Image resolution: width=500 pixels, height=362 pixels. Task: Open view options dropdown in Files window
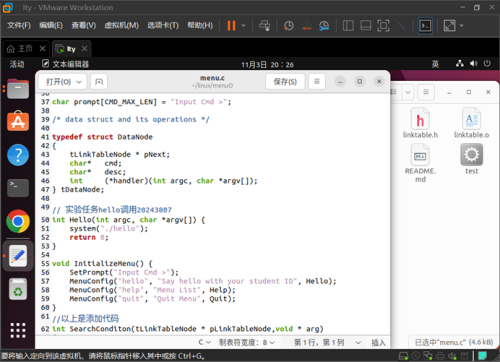pos(408,92)
